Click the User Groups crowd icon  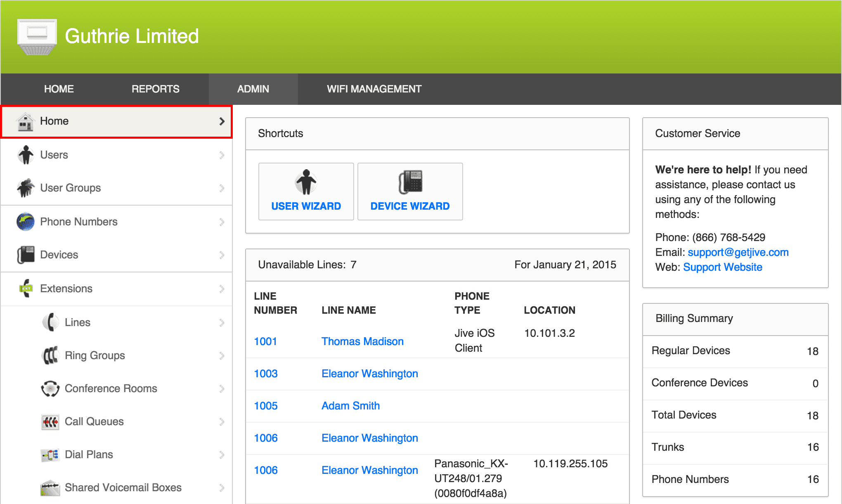tap(26, 188)
